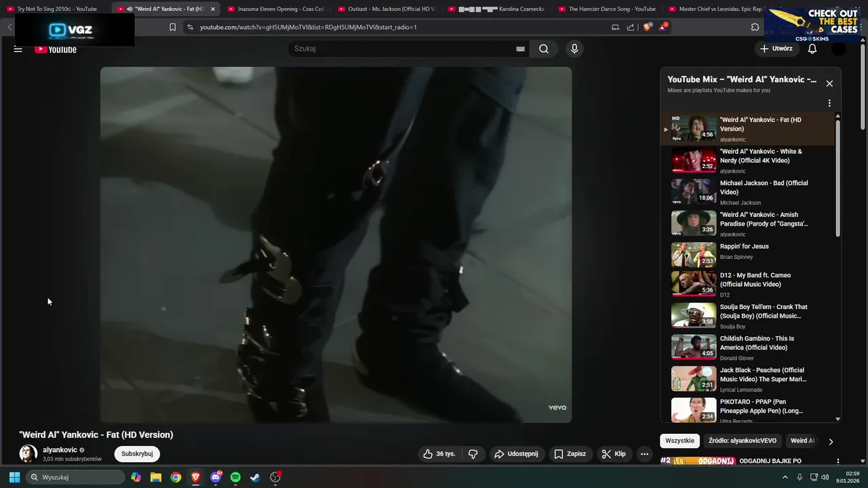Open the volume tray icon
The image size is (868, 488).
click(825, 477)
